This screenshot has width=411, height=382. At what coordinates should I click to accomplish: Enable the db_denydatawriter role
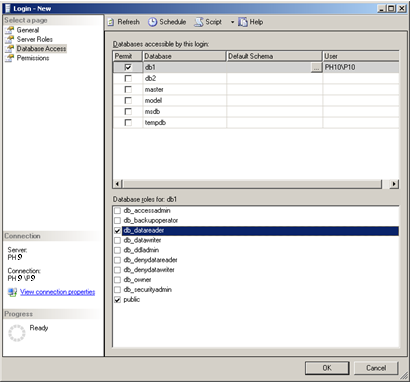point(117,270)
